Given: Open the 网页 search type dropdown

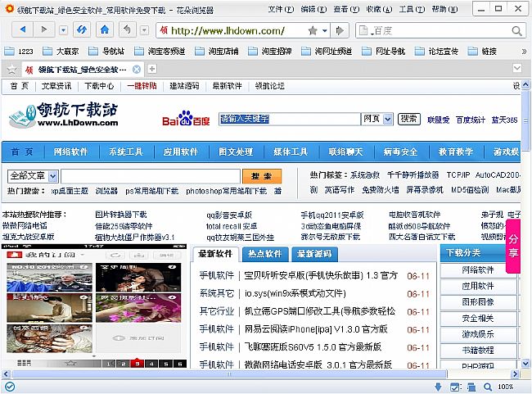Looking at the screenshot, I should click(x=377, y=119).
